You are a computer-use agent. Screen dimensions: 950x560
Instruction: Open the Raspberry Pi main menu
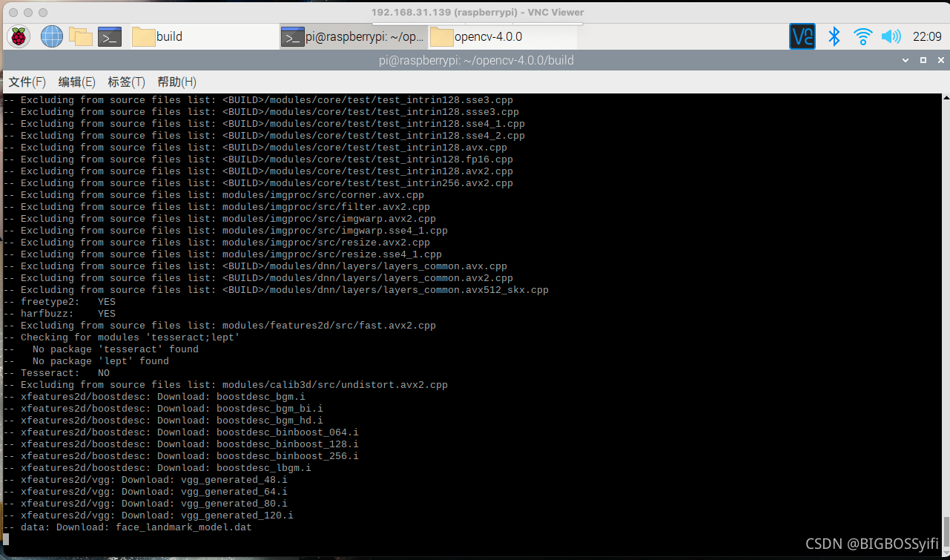[x=19, y=36]
